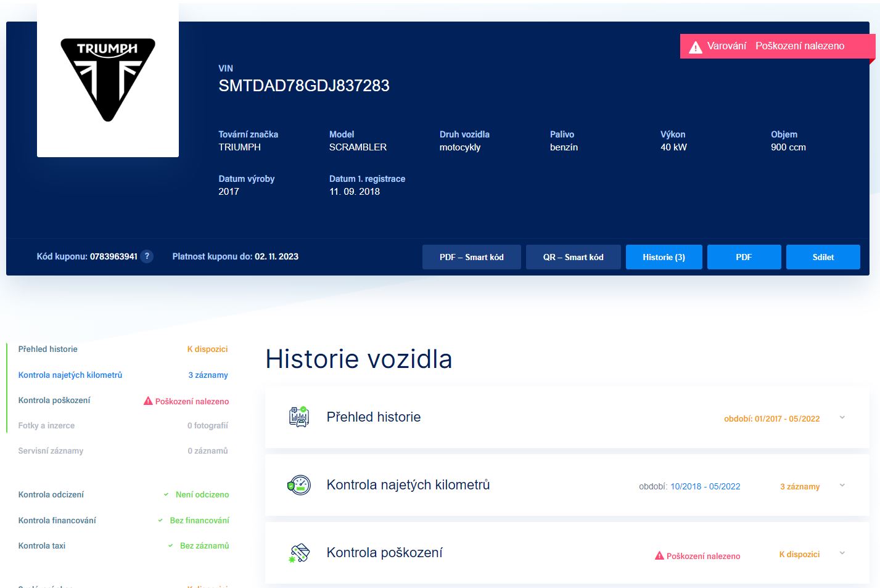Click the Přehled historie section icon
This screenshot has height=588, width=880.
pos(299,417)
